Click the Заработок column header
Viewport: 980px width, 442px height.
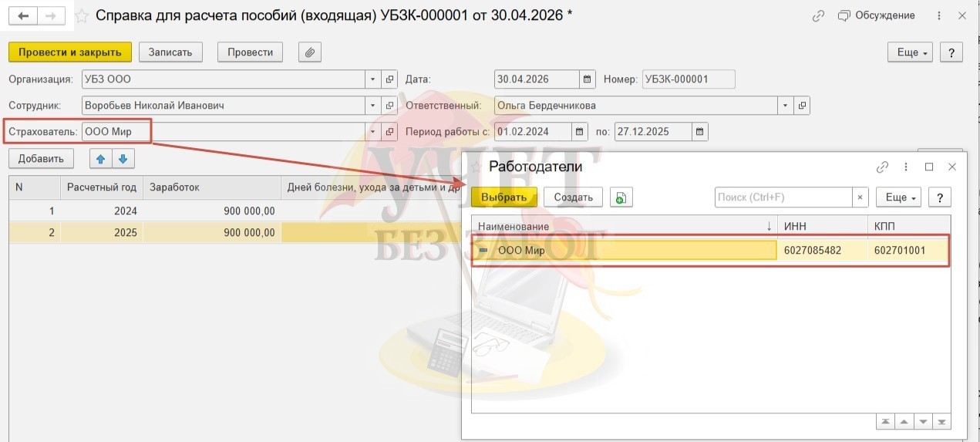(212, 187)
